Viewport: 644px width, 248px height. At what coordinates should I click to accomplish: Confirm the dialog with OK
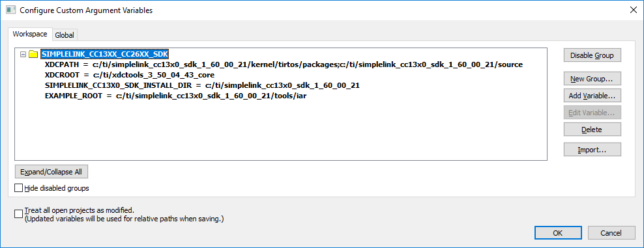coord(558,233)
